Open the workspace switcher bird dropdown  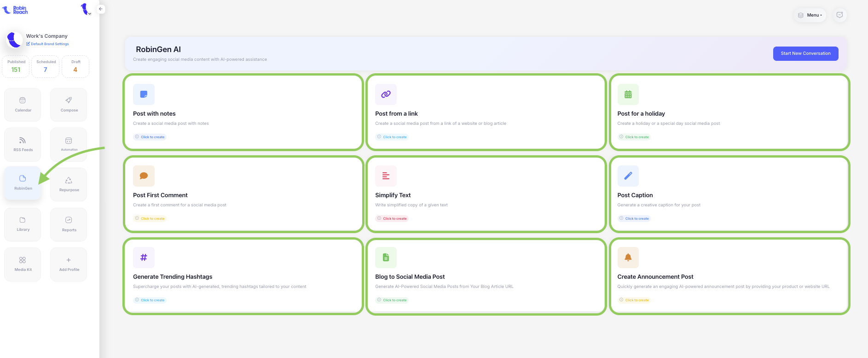[x=86, y=9]
